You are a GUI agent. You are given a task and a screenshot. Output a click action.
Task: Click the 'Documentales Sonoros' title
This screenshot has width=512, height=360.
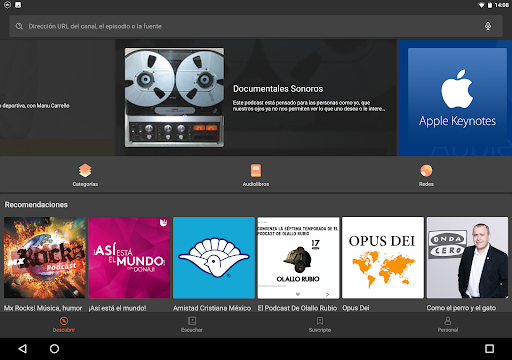pyautogui.click(x=278, y=89)
